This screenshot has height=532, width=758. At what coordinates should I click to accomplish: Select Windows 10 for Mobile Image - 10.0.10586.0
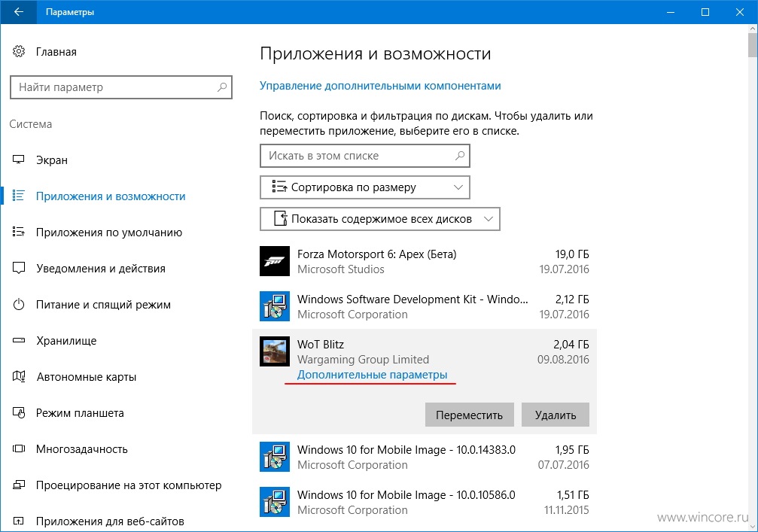pyautogui.click(x=425, y=502)
